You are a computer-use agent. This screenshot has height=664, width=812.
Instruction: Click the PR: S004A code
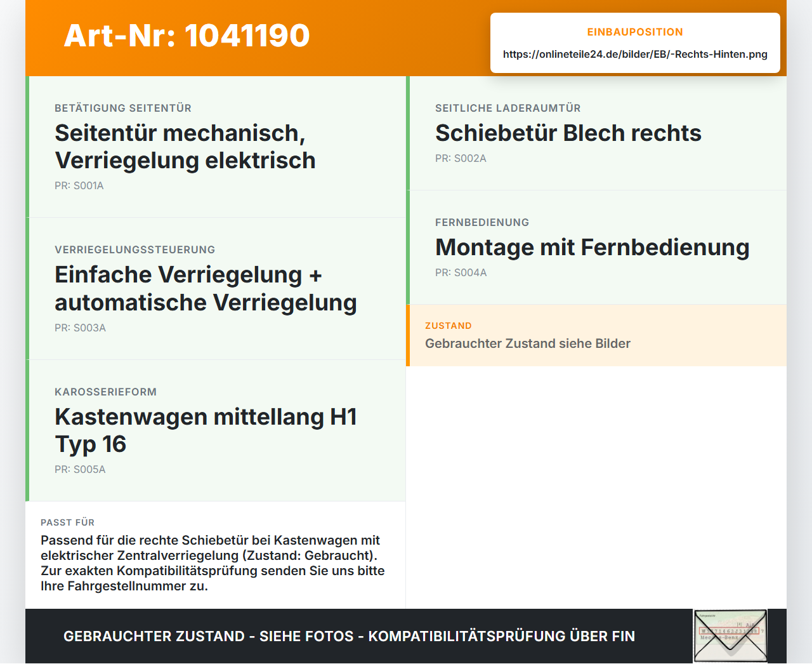(461, 273)
